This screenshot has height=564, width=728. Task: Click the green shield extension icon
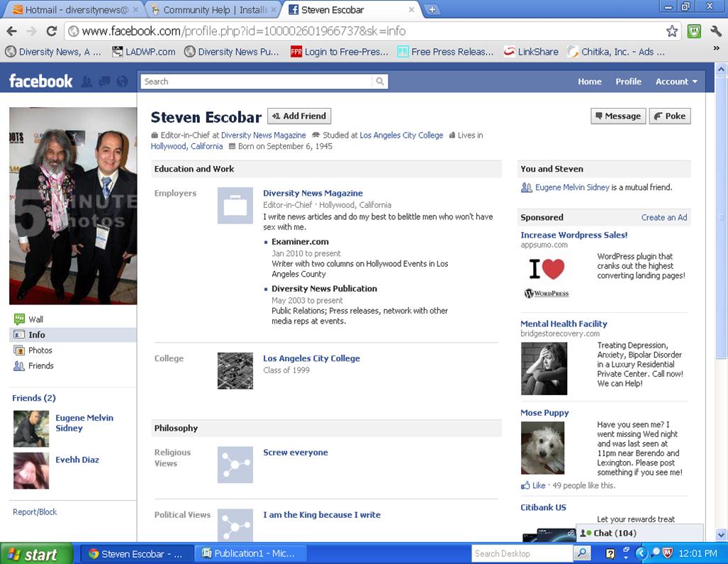pos(694,31)
